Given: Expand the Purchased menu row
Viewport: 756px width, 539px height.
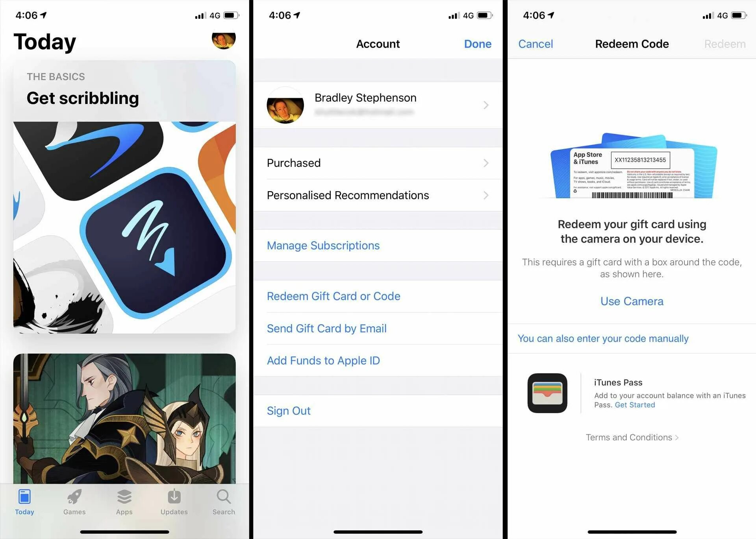Looking at the screenshot, I should pyautogui.click(x=378, y=163).
